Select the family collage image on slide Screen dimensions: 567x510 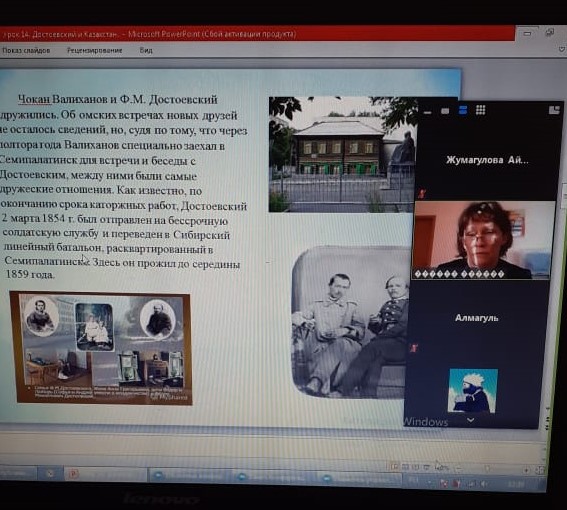coord(101,348)
